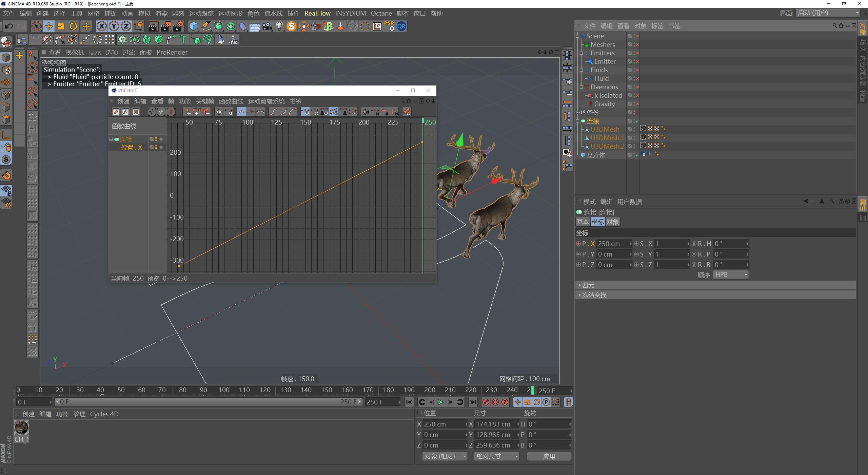Switch to the 对象 attributes tab
Screen dimensions: 868x475
pos(612,222)
